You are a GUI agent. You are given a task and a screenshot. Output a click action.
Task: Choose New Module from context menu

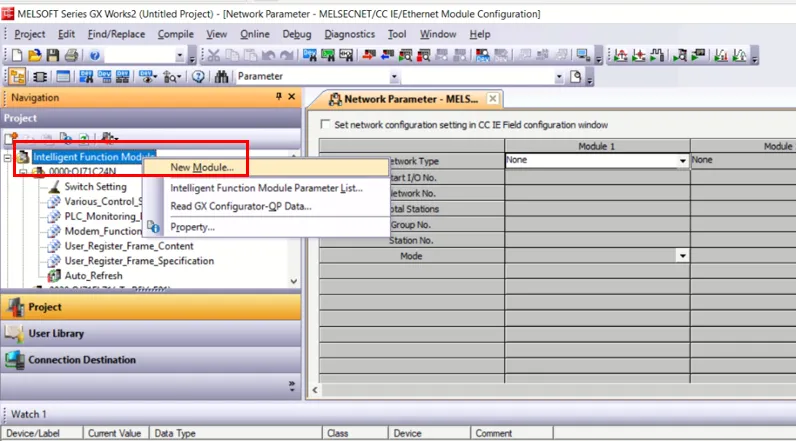(x=266, y=167)
